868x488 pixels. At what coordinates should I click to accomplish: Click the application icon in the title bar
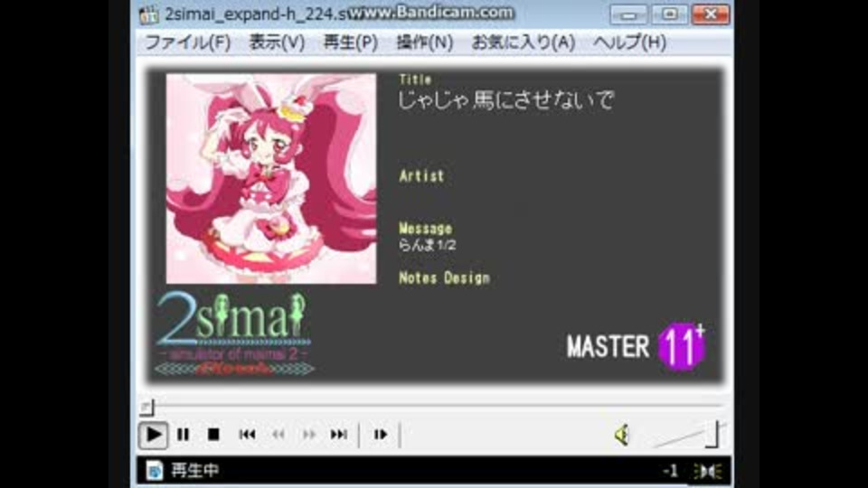click(148, 15)
